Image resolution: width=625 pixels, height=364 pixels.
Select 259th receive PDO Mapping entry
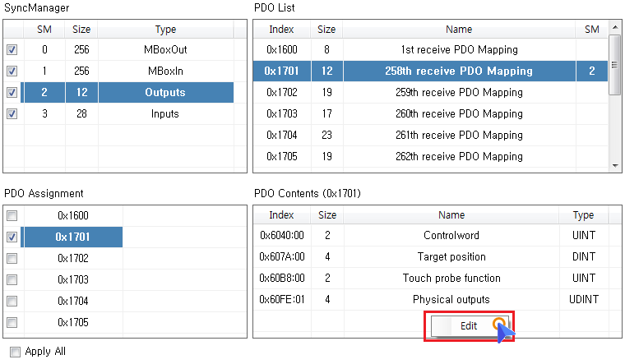(x=461, y=93)
